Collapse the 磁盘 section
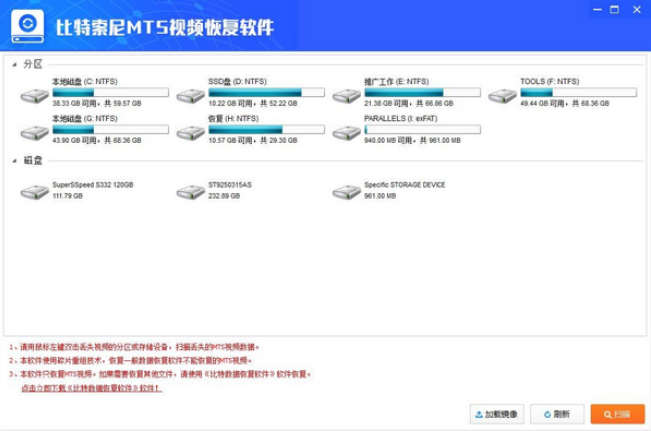Image resolution: width=651 pixels, height=431 pixels. pos(15,161)
